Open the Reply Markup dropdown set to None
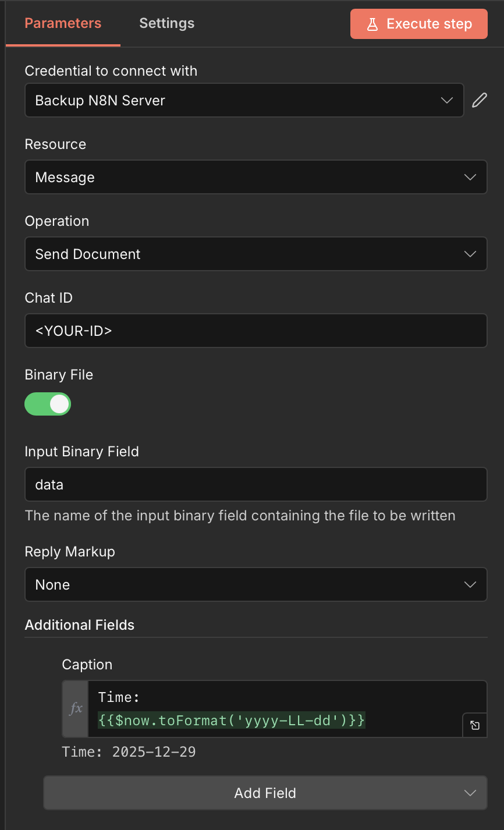This screenshot has width=504, height=830. (x=255, y=584)
